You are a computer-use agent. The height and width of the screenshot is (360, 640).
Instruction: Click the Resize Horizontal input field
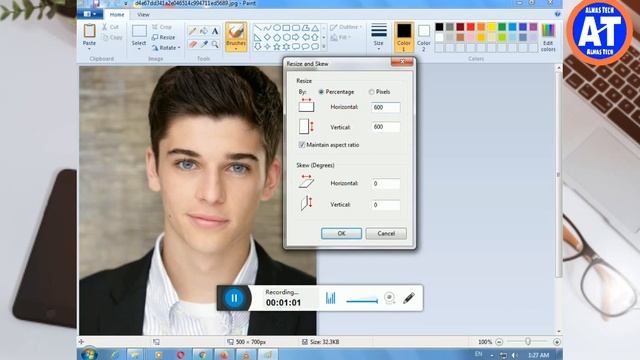tap(386, 107)
